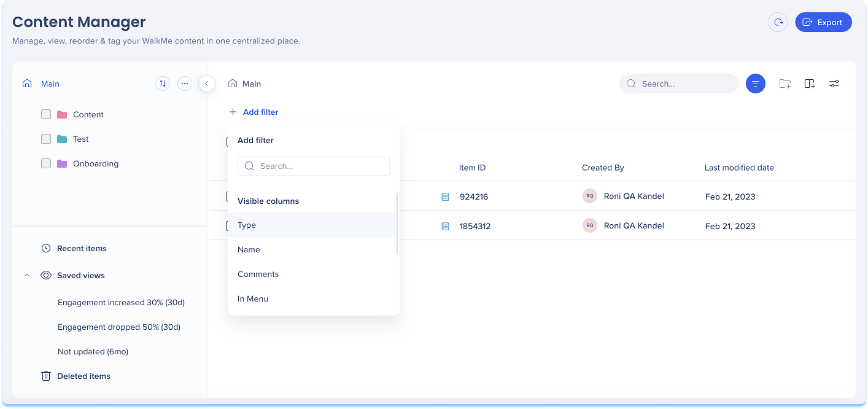Image resolution: width=868 pixels, height=409 pixels.
Task: Click the sort order icon beside Main
Action: pos(163,84)
